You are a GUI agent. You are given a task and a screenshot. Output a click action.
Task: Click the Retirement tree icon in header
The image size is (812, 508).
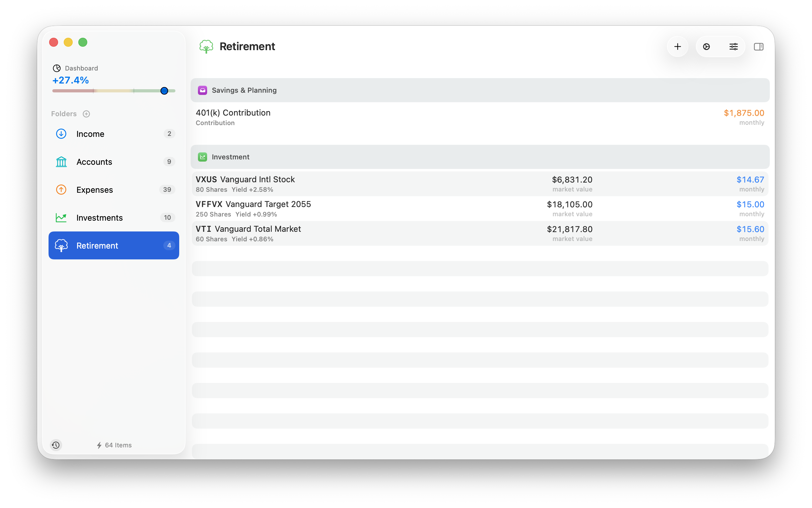[206, 46]
